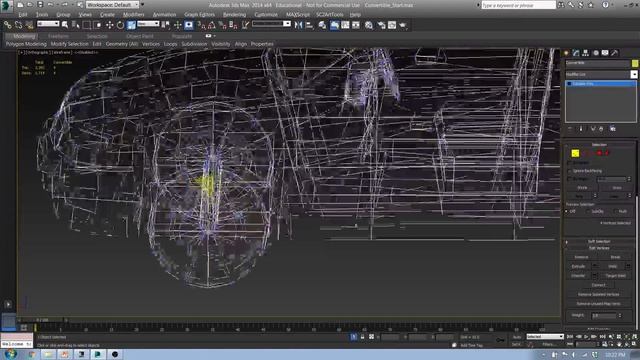Toggle Percent Snap icon
Viewport: 640px width, 360px height.
tap(222, 25)
